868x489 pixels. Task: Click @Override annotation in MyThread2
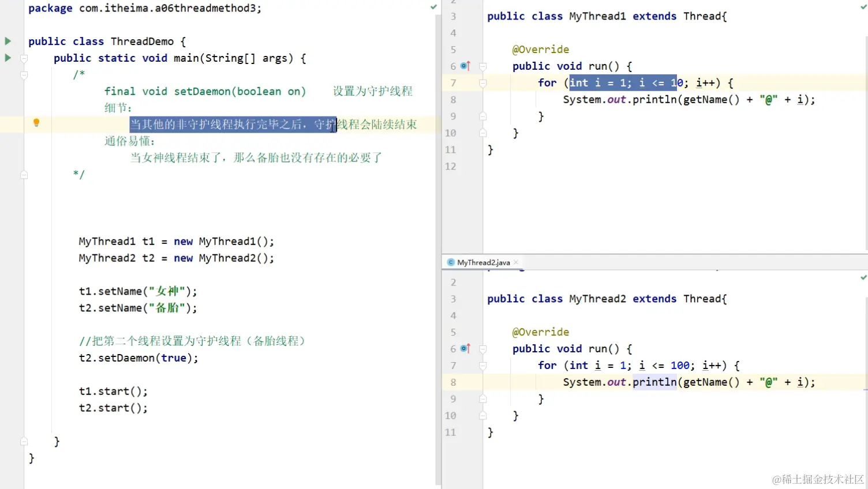(541, 332)
